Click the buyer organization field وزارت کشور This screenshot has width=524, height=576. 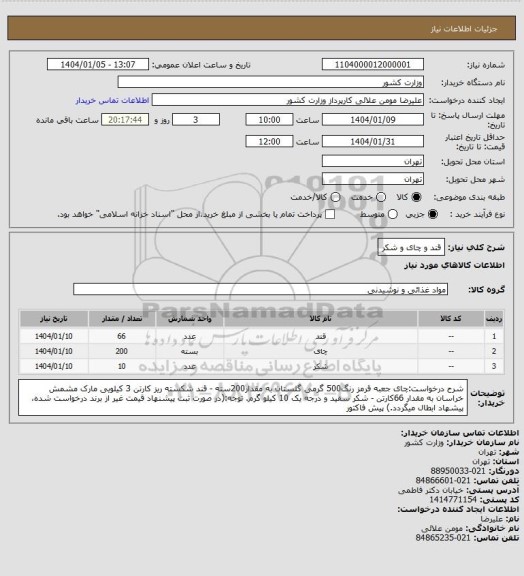coord(270,82)
